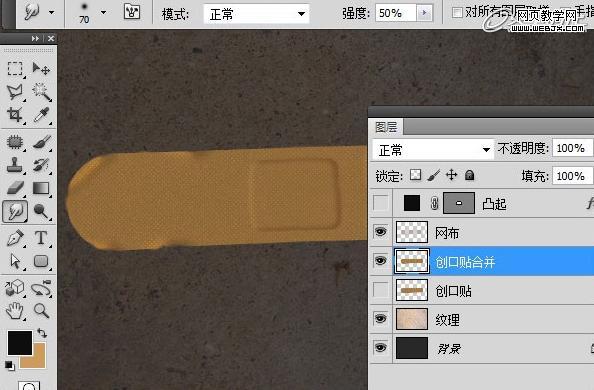Click the 凸起 layer black fill thumbnail
594x390 pixels.
click(412, 203)
